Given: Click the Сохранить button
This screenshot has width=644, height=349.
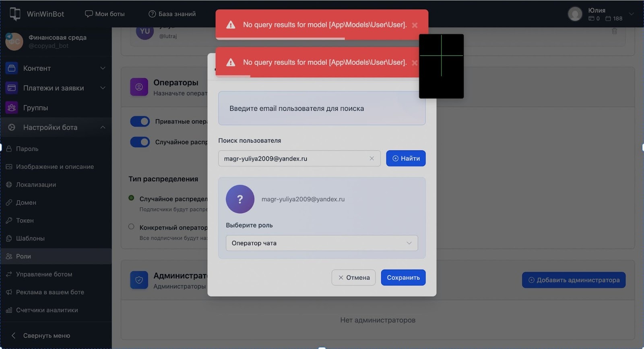Looking at the screenshot, I should [x=403, y=278].
